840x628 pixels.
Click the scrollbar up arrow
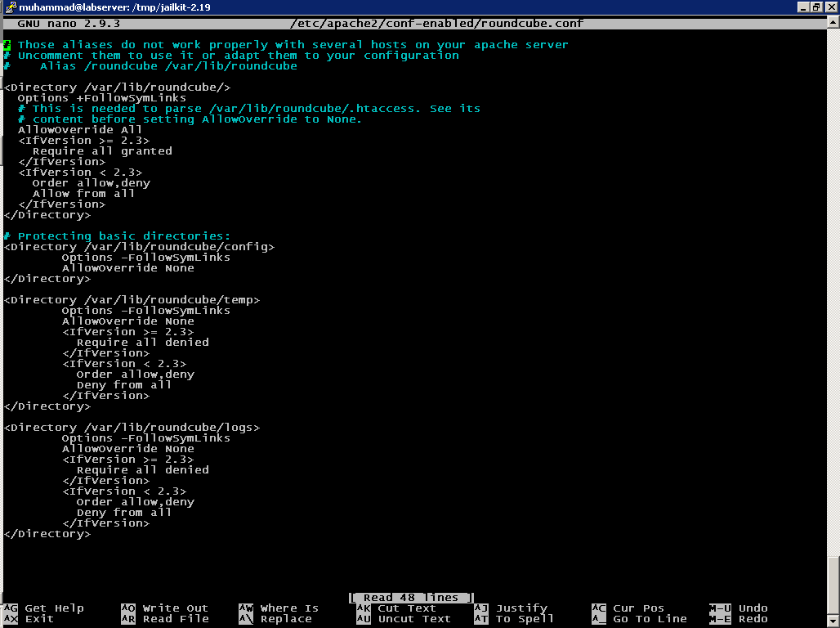(833, 22)
